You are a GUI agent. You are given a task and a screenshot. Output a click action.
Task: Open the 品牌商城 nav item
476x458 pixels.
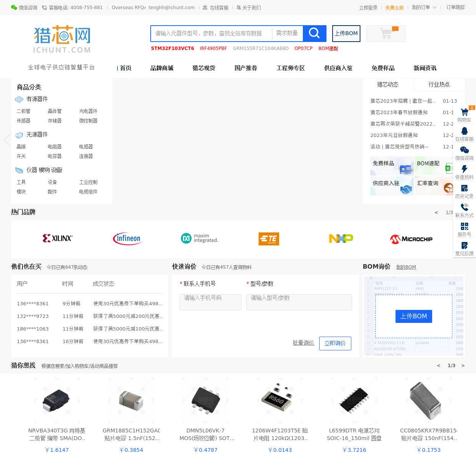click(x=162, y=68)
